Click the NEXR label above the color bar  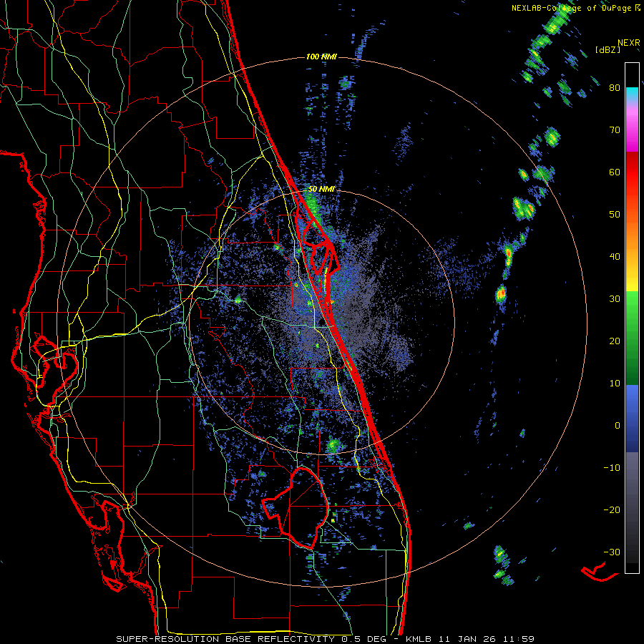tap(628, 43)
